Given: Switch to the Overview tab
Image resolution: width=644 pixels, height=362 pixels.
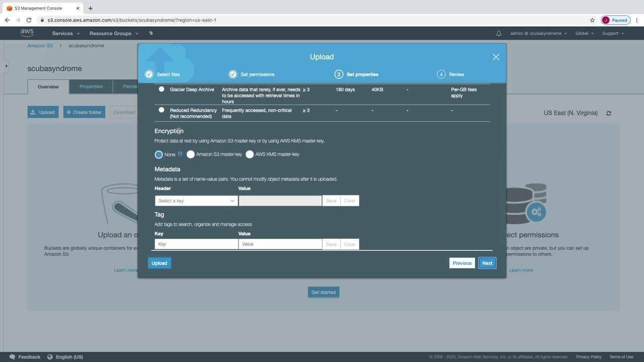Looking at the screenshot, I should (48, 86).
